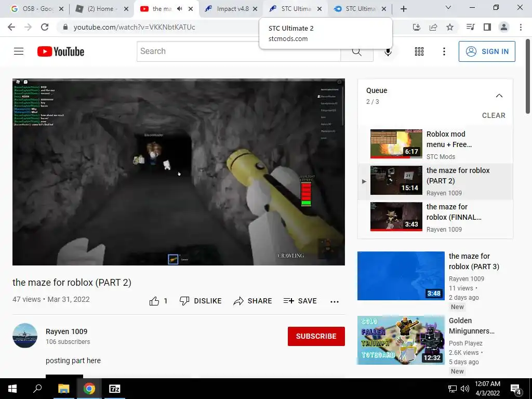532x399 pixels.
Task: Dislike the maze video
Action: coord(201,301)
